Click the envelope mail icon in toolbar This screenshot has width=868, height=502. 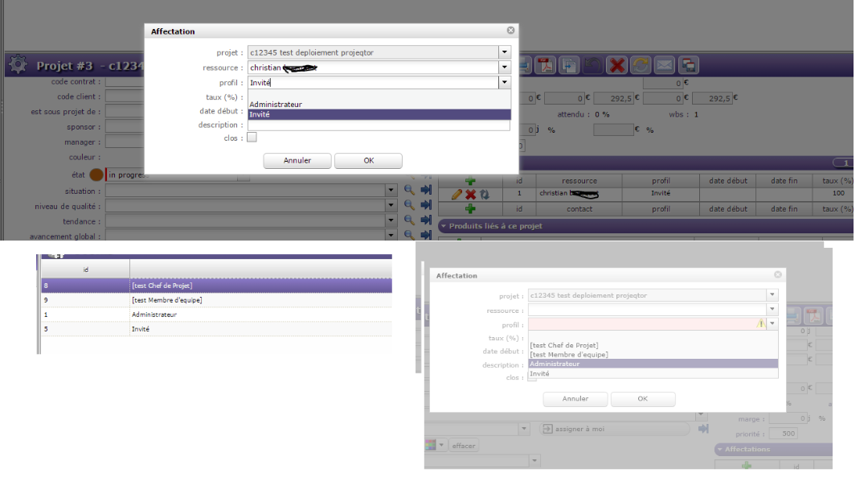(665, 65)
